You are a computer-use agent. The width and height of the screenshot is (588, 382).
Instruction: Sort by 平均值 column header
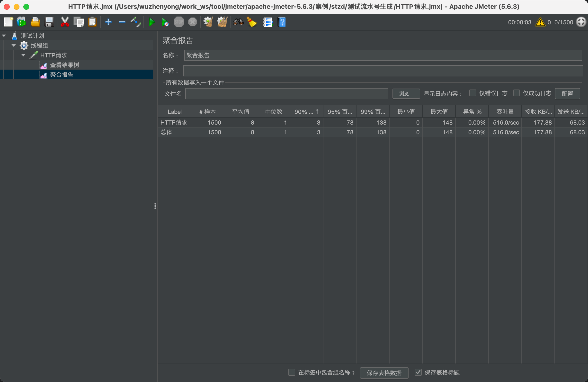241,112
